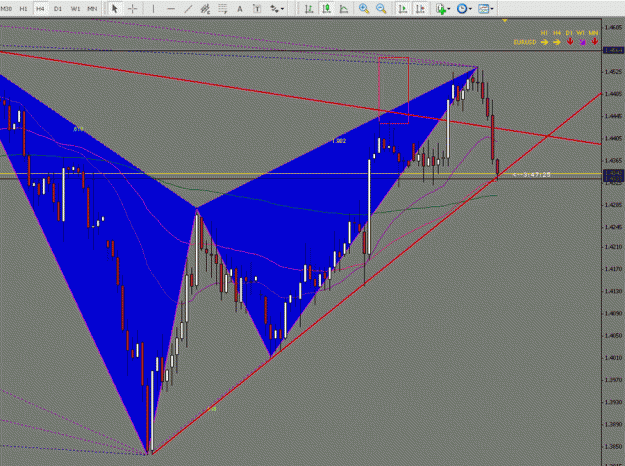Activate the crosshair tool

(x=132, y=8)
